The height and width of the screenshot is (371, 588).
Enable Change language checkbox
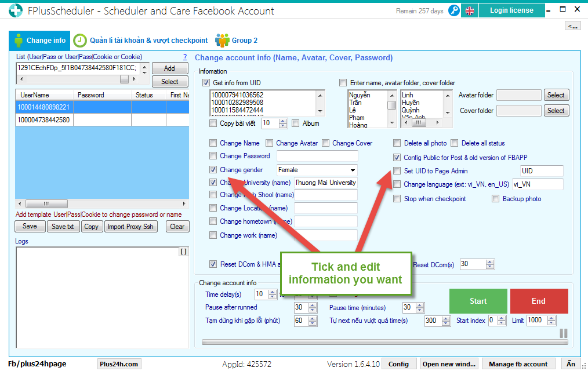tap(397, 184)
